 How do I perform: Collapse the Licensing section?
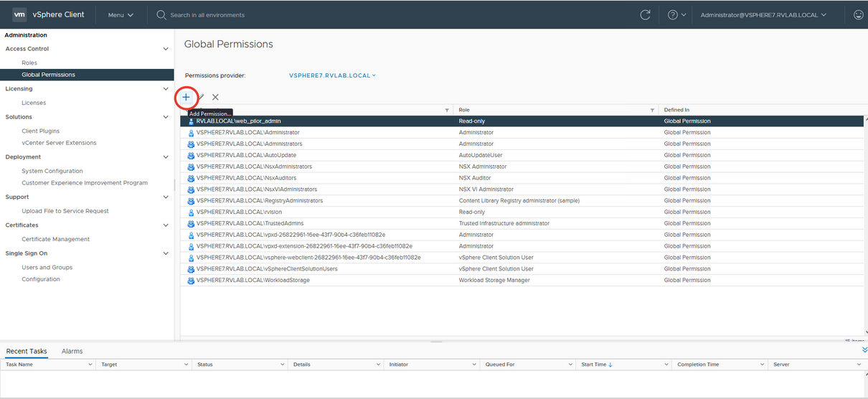click(x=166, y=89)
